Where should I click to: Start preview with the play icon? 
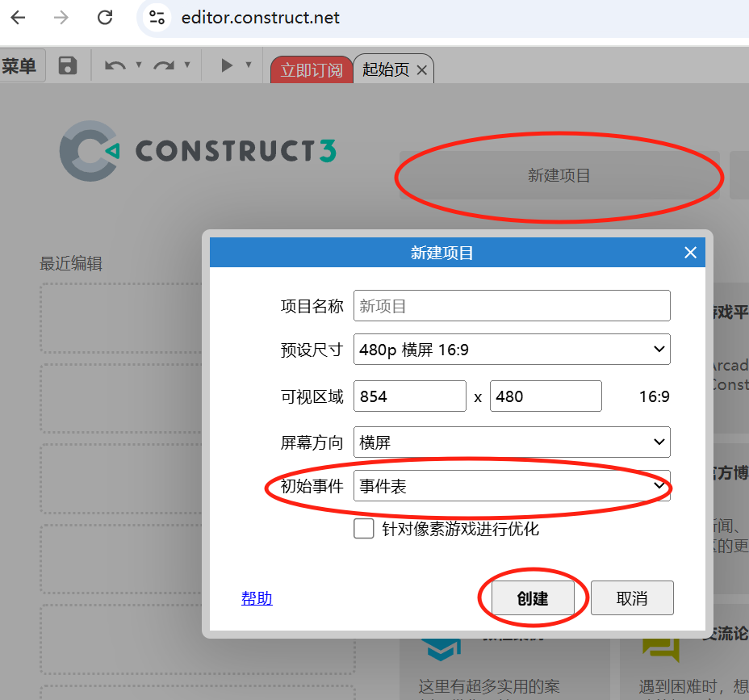(x=228, y=65)
